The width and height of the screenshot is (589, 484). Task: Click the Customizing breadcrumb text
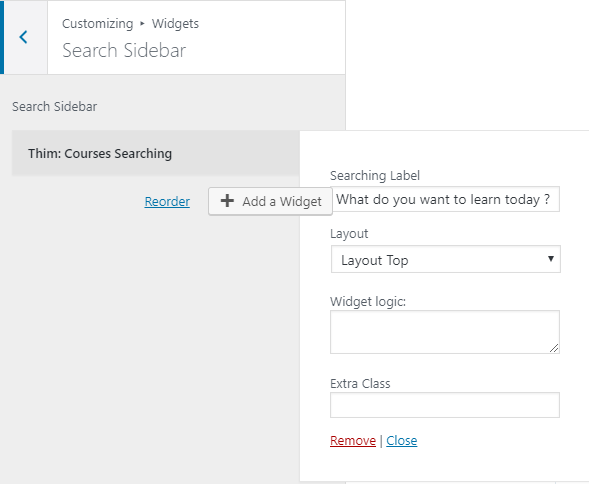[98, 24]
